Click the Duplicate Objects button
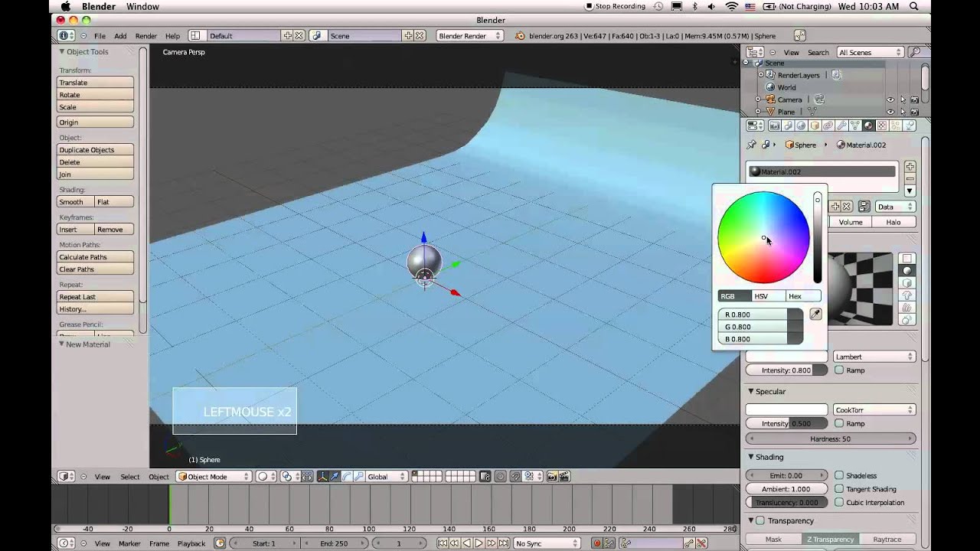 pyautogui.click(x=96, y=150)
